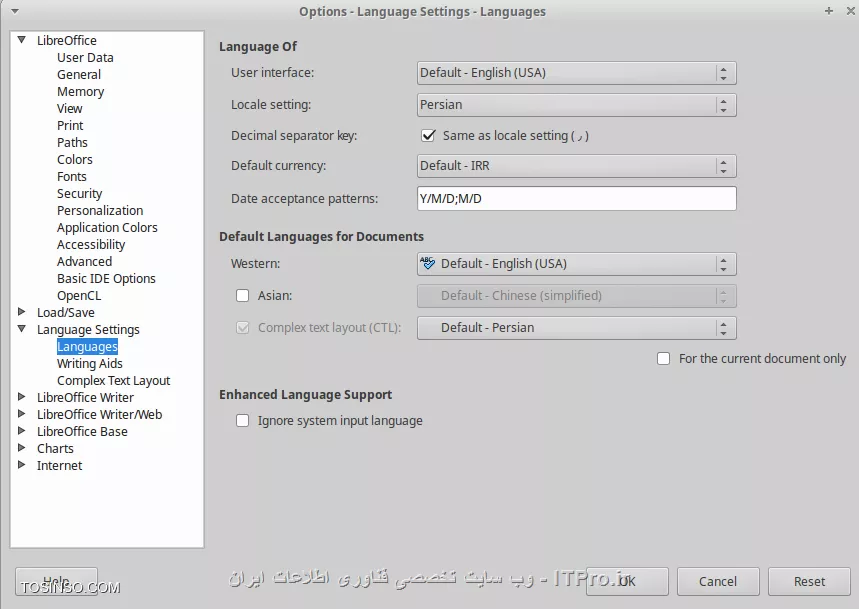Select Paths in the tree
The width and height of the screenshot is (859, 609).
click(x=72, y=142)
